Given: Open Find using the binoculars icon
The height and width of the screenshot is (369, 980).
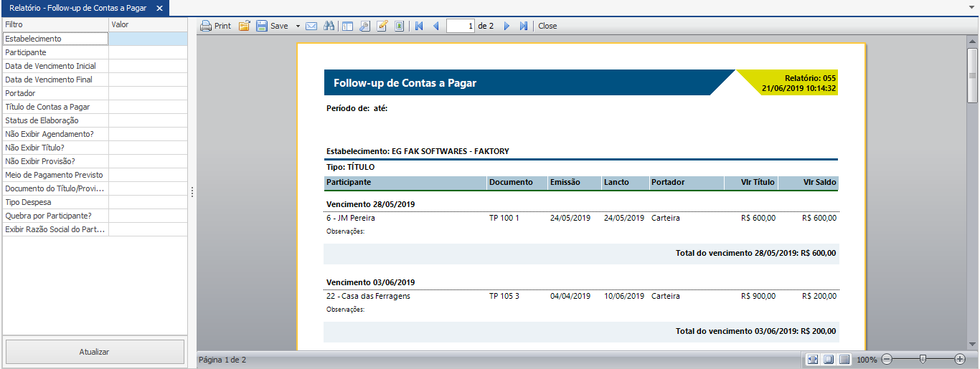Looking at the screenshot, I should (329, 26).
